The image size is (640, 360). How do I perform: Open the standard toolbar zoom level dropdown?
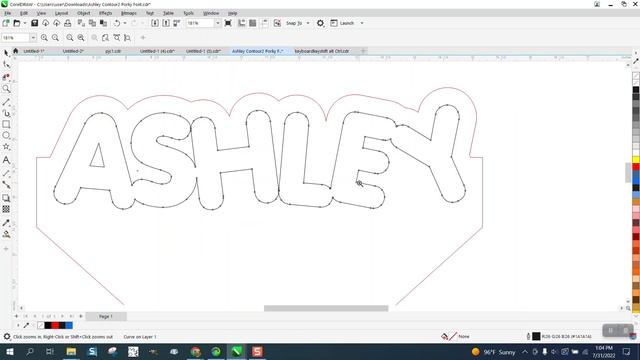(x=218, y=23)
